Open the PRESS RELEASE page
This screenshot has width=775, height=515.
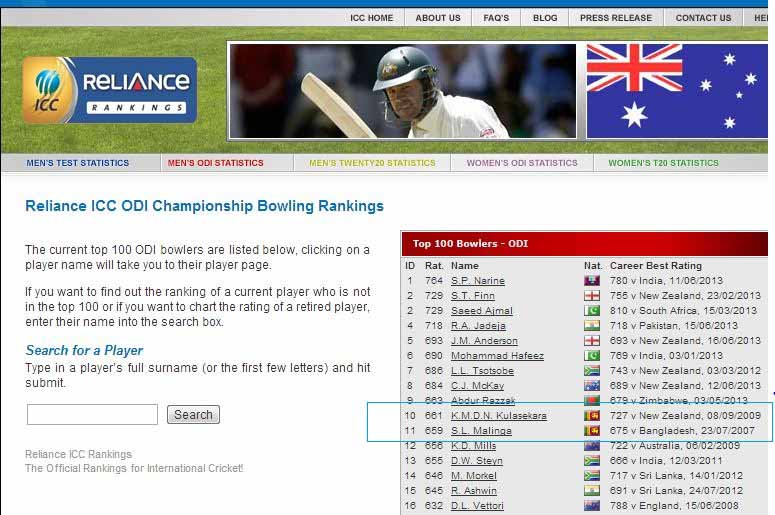point(616,18)
